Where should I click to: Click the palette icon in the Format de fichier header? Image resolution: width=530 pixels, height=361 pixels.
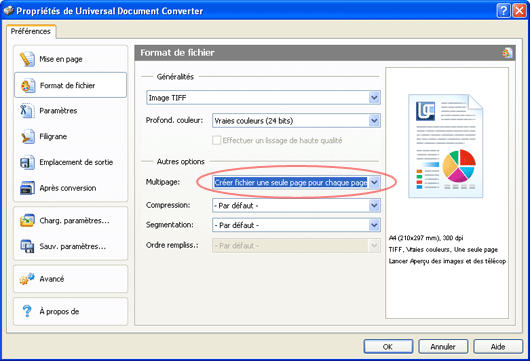[x=507, y=53]
